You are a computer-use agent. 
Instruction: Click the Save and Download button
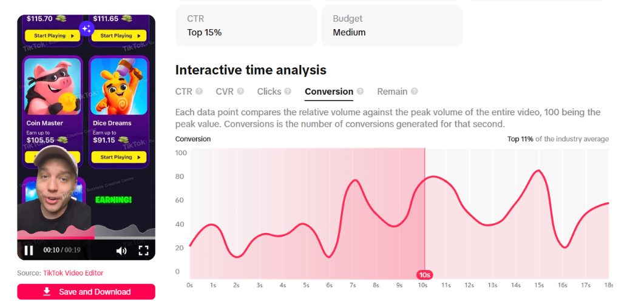(x=86, y=292)
